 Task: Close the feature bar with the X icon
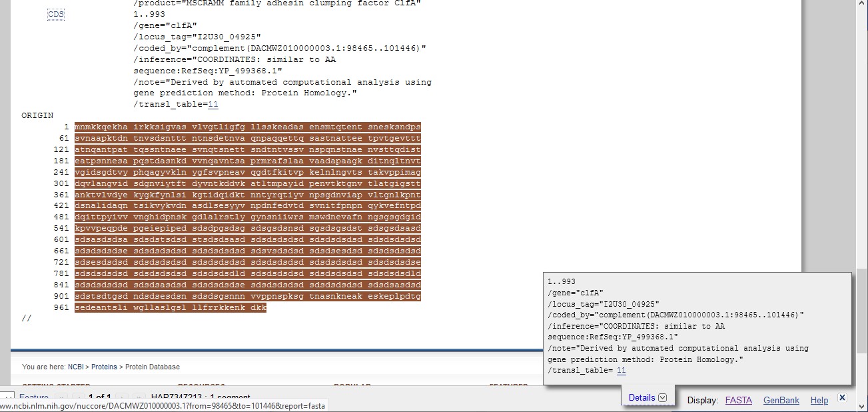point(842,397)
